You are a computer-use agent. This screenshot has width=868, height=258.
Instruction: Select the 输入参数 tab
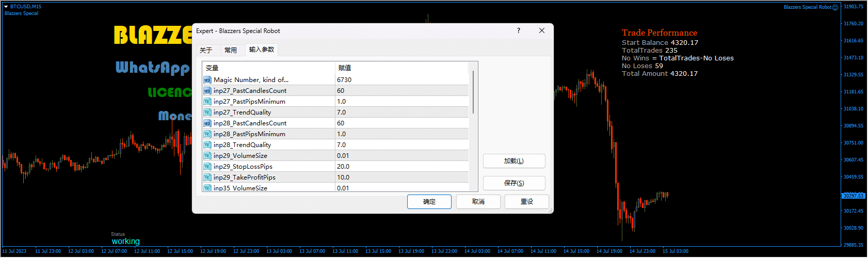[262, 50]
